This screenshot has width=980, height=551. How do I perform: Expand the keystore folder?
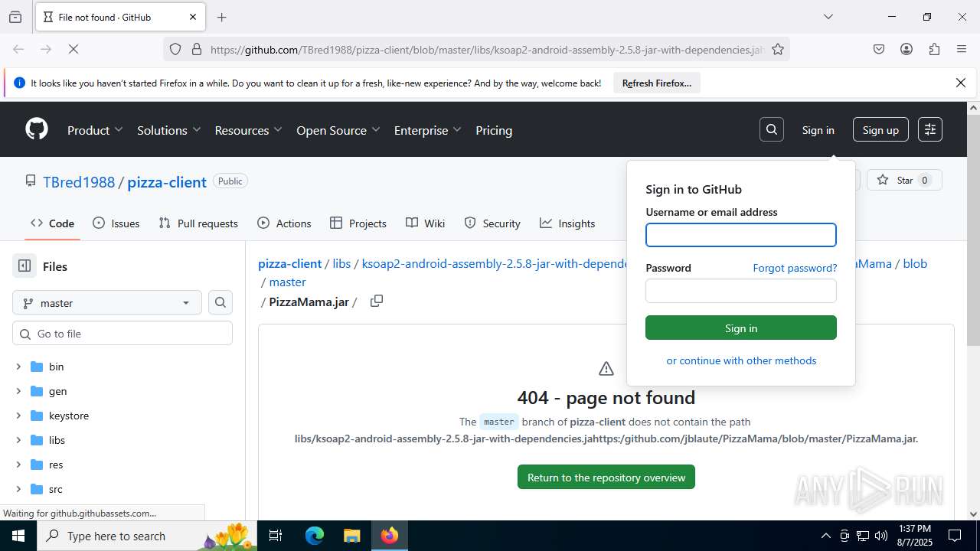pyautogui.click(x=18, y=416)
